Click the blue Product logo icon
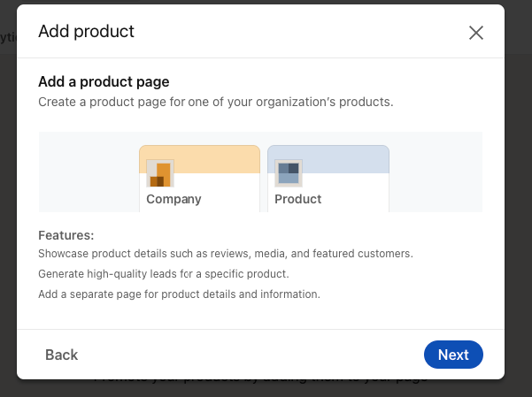Viewport: 532px width, 397px height. click(289, 173)
